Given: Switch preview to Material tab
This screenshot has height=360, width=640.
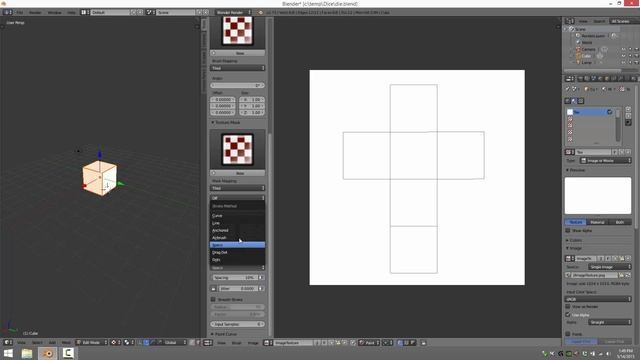Looking at the screenshot, I should pos(597,222).
